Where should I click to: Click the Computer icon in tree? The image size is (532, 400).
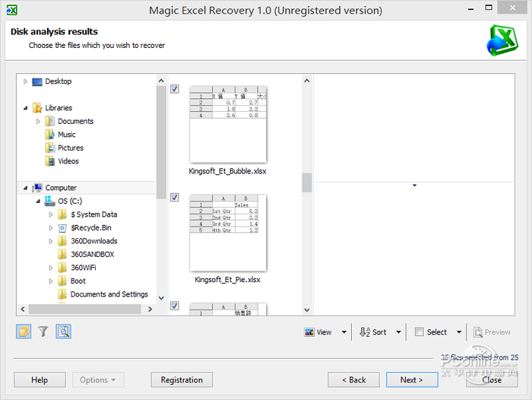[x=37, y=188]
